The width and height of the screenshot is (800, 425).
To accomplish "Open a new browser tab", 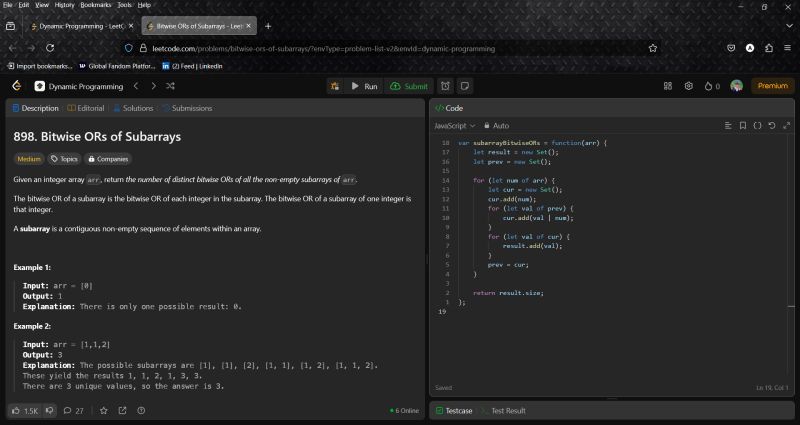I will coord(268,26).
